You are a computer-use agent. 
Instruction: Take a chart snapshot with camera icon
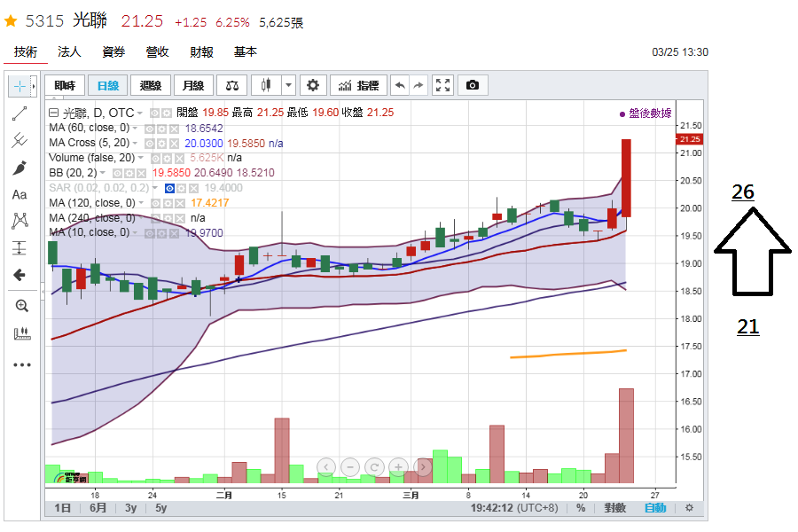pos(473,85)
